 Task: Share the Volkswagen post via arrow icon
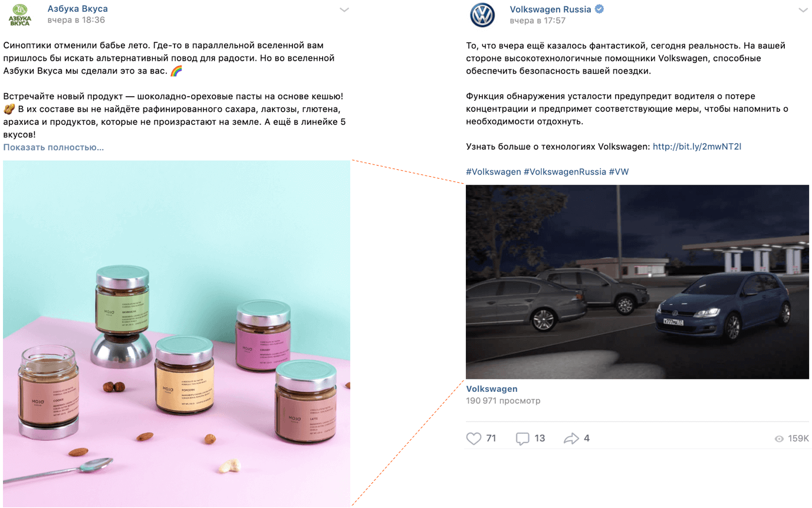coord(571,438)
